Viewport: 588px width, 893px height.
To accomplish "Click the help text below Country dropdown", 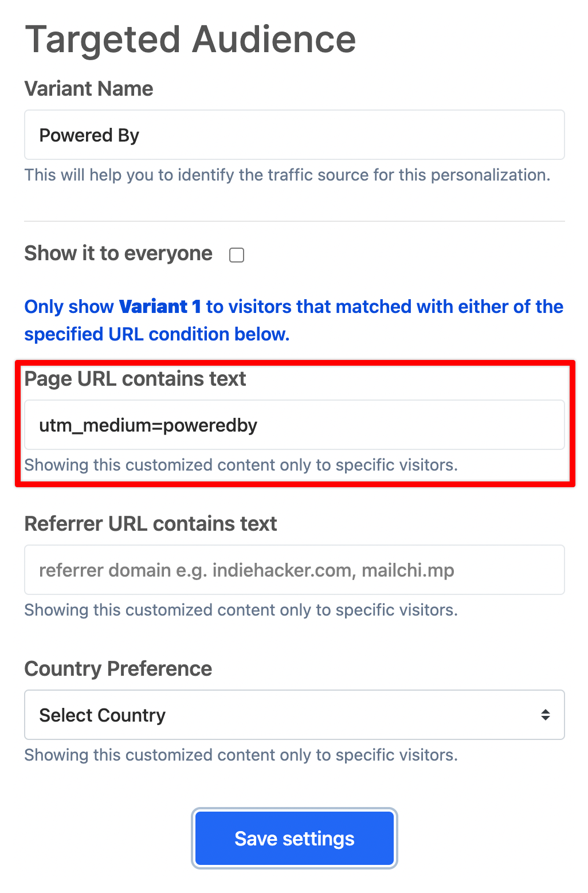I will pyautogui.click(x=241, y=755).
